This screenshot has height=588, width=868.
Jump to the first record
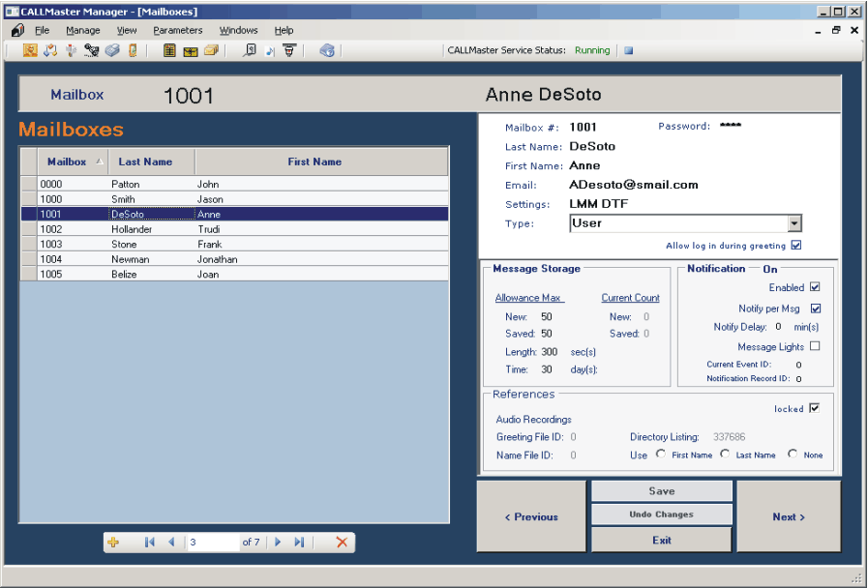[x=149, y=543]
